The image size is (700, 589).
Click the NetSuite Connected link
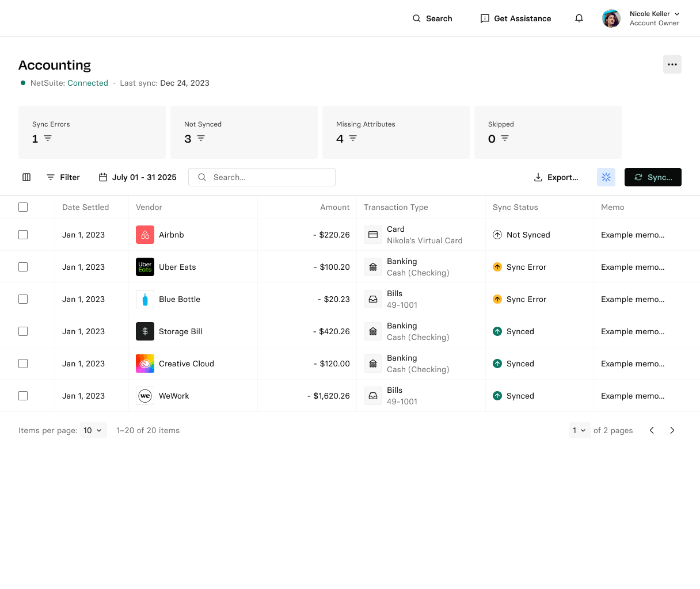[87, 83]
